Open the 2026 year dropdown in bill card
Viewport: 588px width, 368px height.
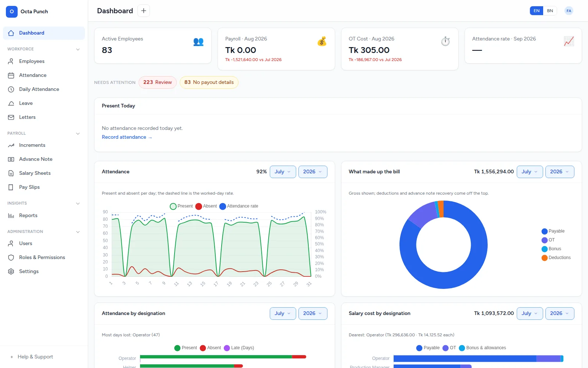[560, 172]
